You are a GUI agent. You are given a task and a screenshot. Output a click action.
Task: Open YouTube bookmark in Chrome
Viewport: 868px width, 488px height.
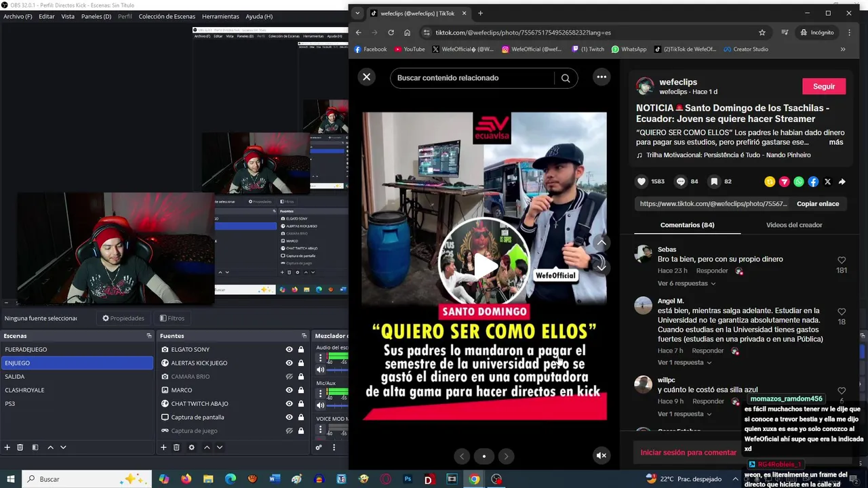(410, 49)
